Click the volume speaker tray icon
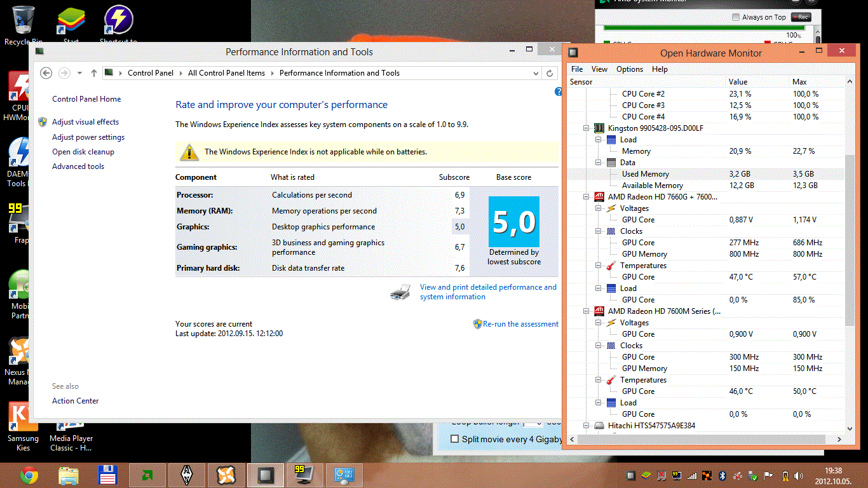868x488 pixels. (799, 475)
